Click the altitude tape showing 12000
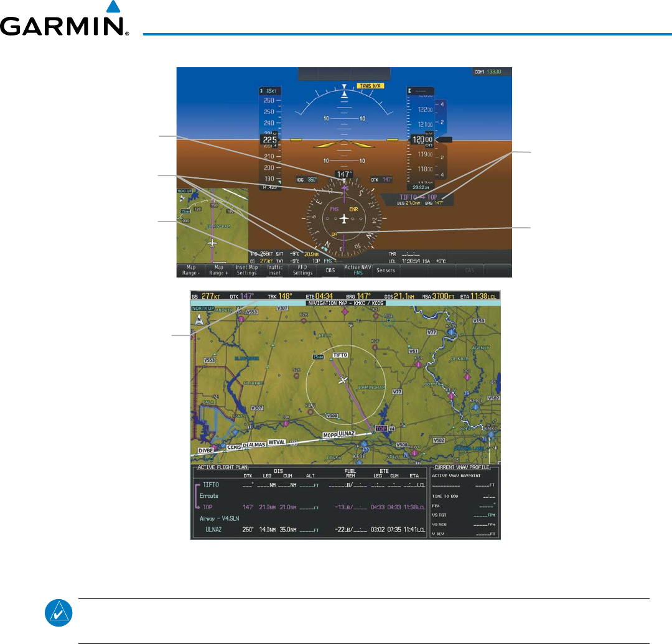Screen dimensions: 672x644 pyautogui.click(x=421, y=139)
